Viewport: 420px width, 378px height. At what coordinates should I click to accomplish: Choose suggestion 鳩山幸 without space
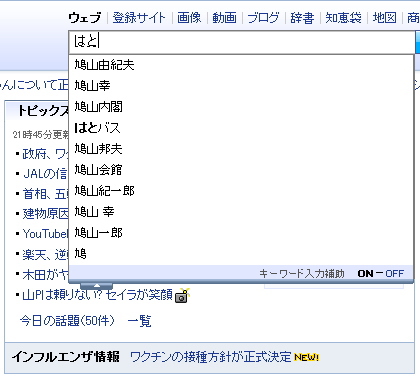point(241,86)
